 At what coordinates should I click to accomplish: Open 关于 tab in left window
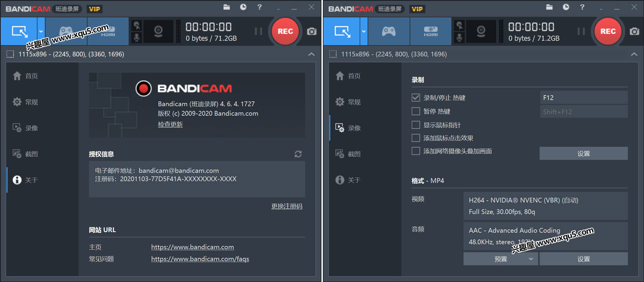pos(43,180)
